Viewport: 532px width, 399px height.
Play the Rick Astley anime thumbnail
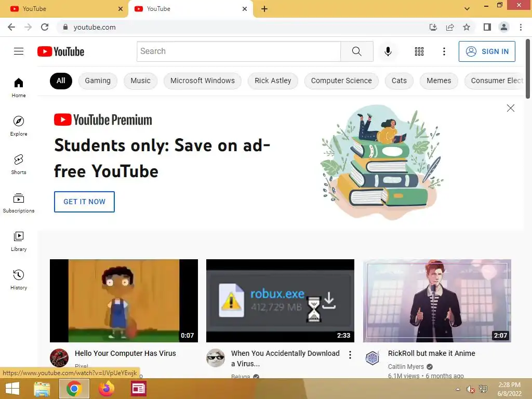437,301
